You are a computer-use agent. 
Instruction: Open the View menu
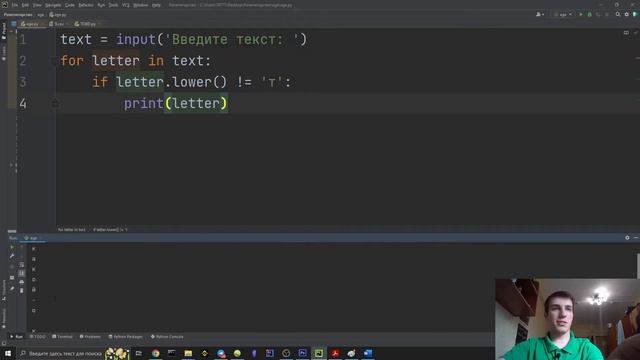tap(37, 5)
